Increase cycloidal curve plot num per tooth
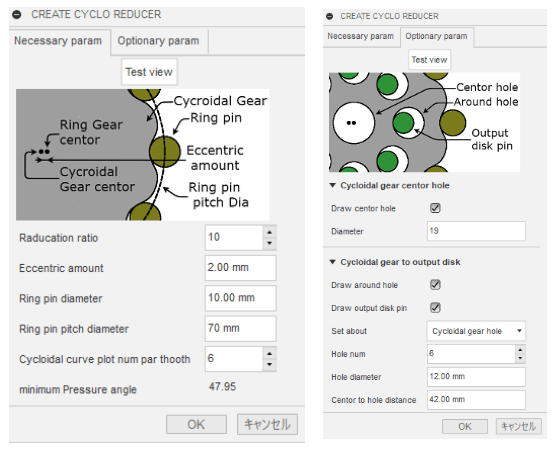 point(270,353)
